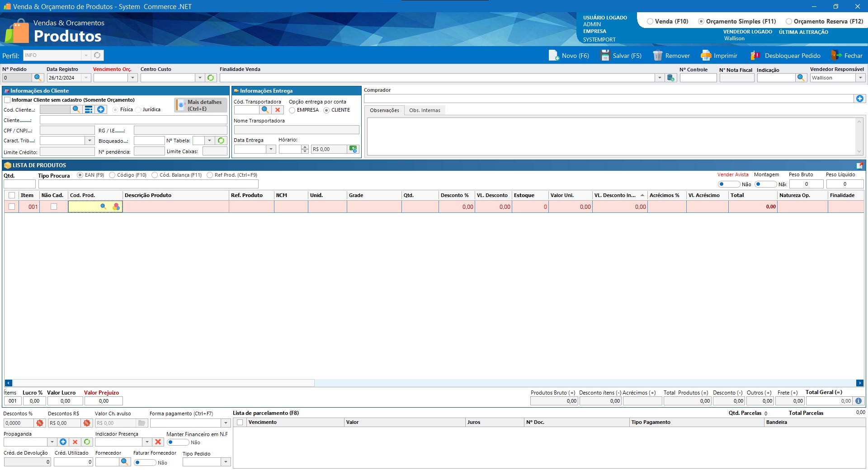
Task: Click the Novo (F6) new document icon
Action: (554, 56)
